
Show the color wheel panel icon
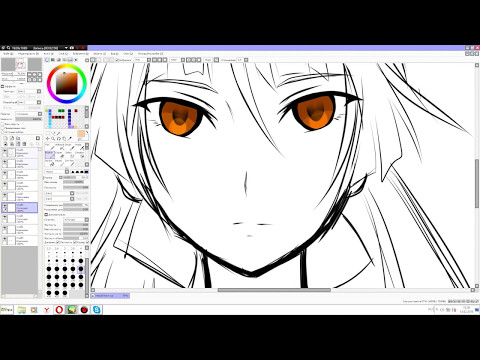[x=47, y=60]
